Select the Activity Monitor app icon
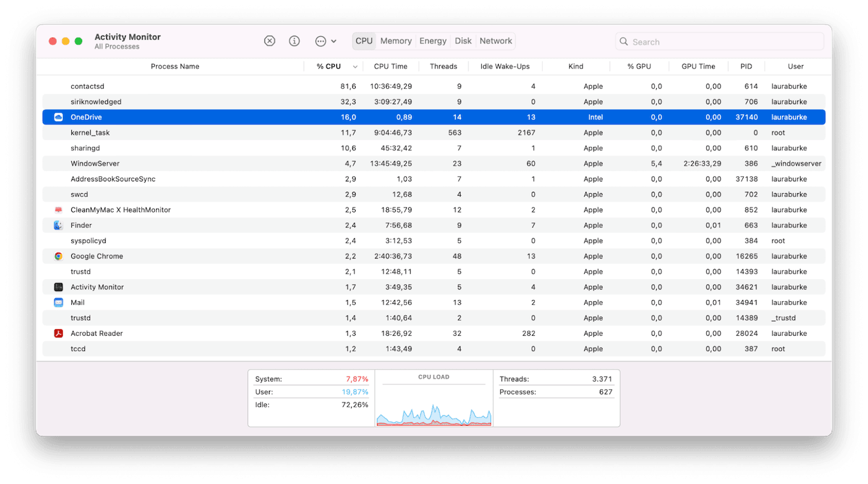This screenshot has height=484, width=868. (x=59, y=286)
